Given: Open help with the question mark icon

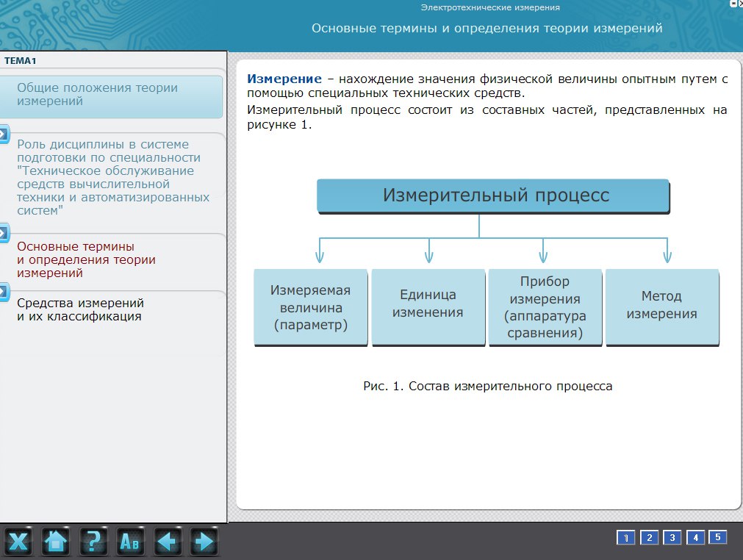Looking at the screenshot, I should [93, 542].
